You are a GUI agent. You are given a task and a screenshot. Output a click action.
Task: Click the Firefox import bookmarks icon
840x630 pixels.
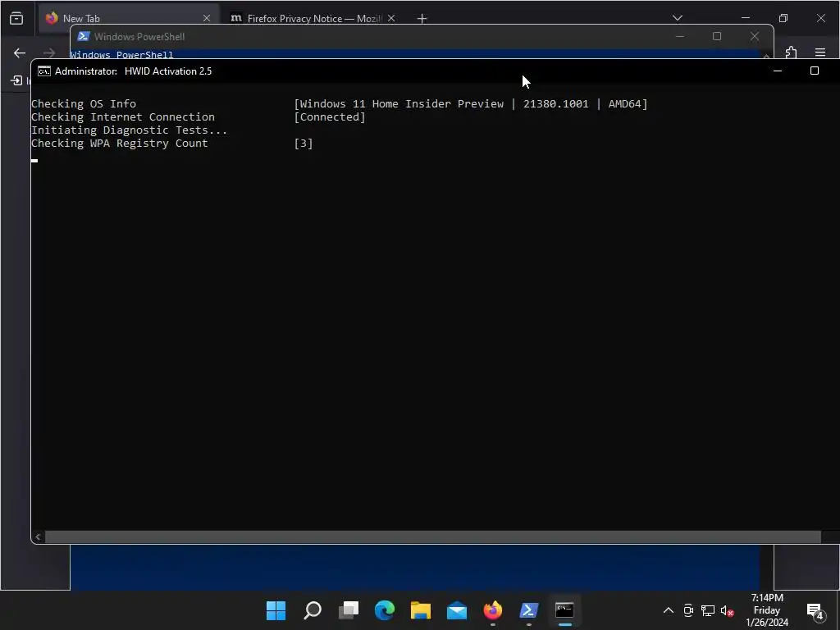click(x=16, y=80)
